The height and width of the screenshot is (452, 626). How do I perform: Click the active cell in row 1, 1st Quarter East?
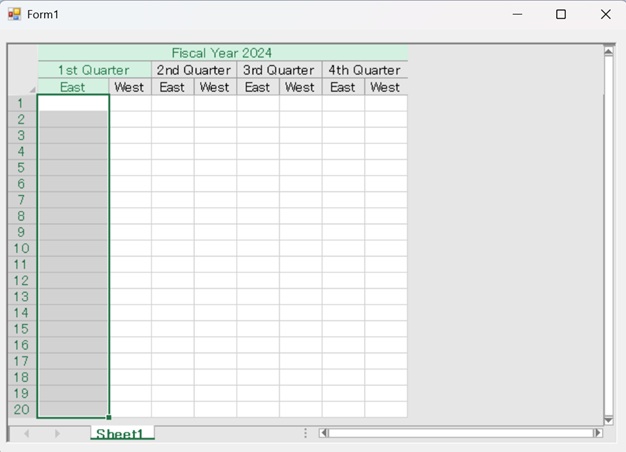point(73,103)
